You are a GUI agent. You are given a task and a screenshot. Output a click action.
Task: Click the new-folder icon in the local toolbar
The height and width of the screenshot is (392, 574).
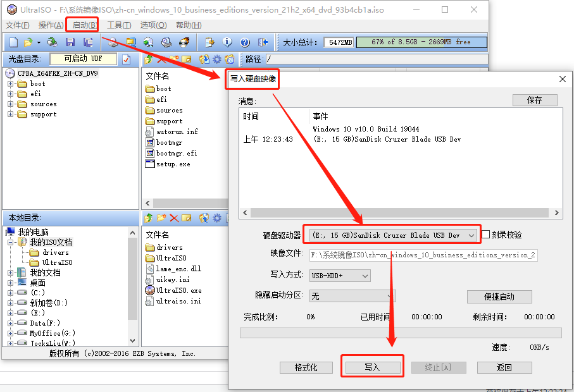tap(161, 218)
